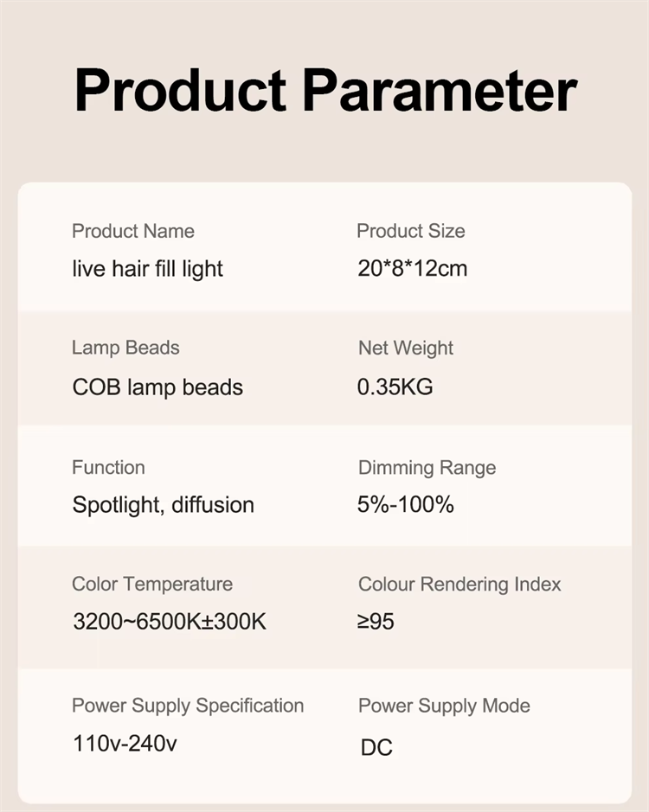Image resolution: width=649 pixels, height=812 pixels.
Task: Click the 'live hair fill light' value
Action: pos(147,269)
